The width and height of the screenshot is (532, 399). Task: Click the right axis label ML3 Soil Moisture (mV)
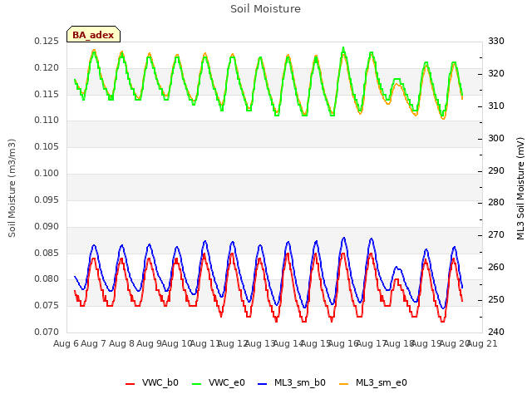click(520, 189)
